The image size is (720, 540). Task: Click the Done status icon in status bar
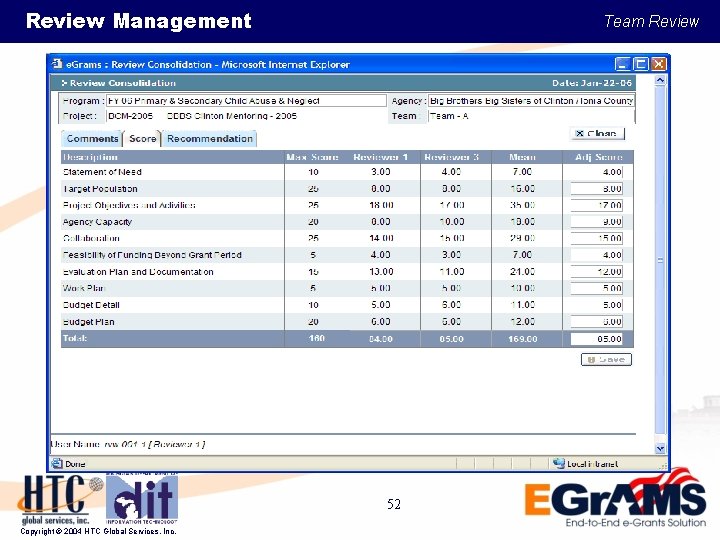pos(56,463)
